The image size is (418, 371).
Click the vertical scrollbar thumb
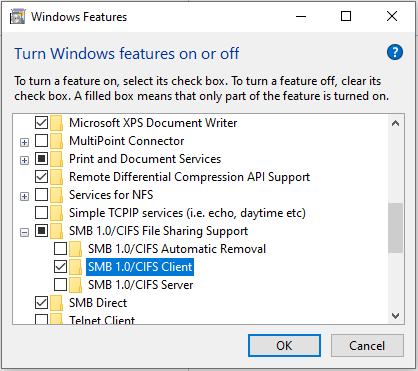coord(396,228)
